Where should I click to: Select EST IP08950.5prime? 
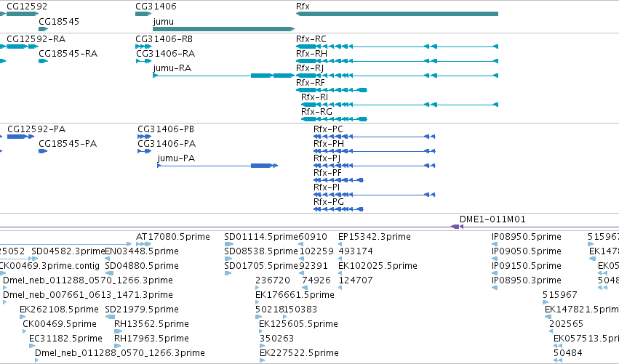(526, 237)
